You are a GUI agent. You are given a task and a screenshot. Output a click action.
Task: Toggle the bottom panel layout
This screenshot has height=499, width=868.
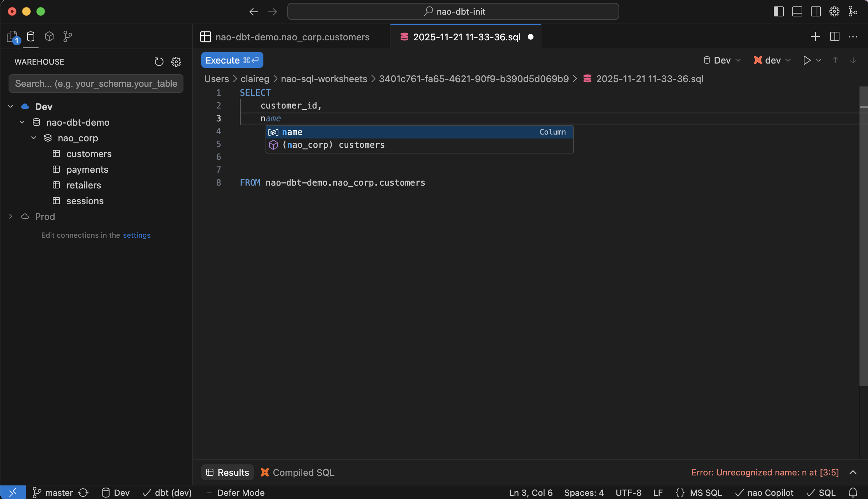tap(797, 11)
